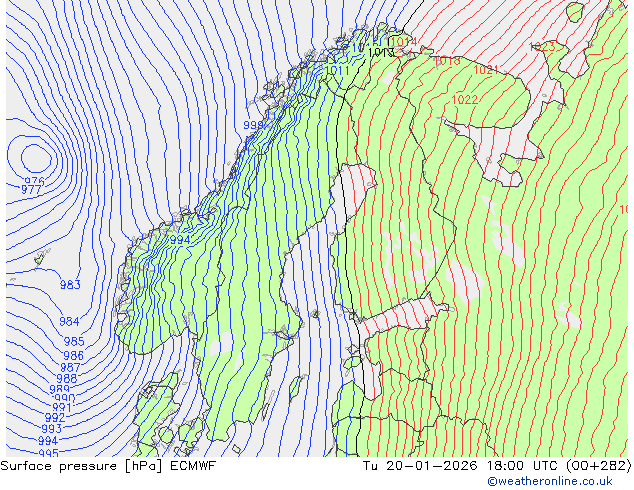Click the 983 isobar label

coord(70,285)
